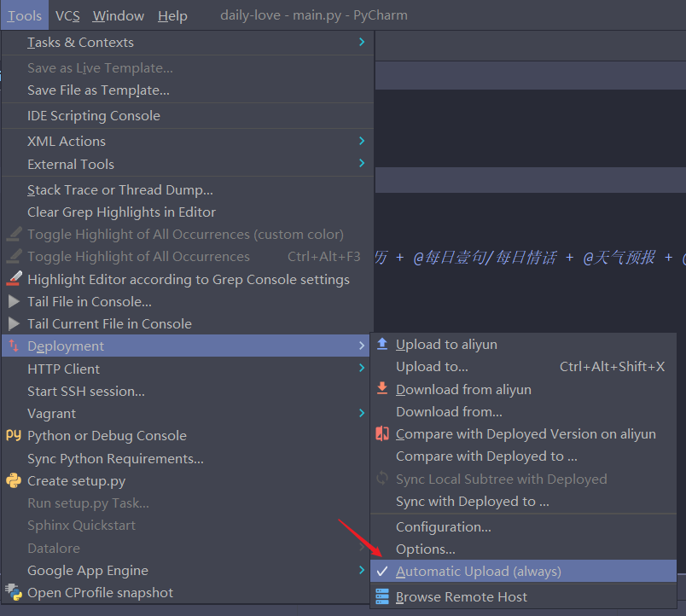The width and height of the screenshot is (686, 616).
Task: Select Save File as Template...
Action: [x=187, y=90]
